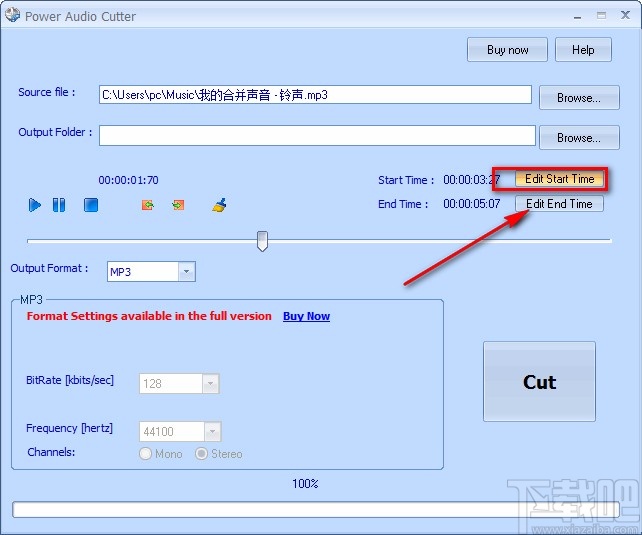Open the BitRate 128 dropdown
Image resolution: width=642 pixels, height=535 pixels.
[x=210, y=384]
